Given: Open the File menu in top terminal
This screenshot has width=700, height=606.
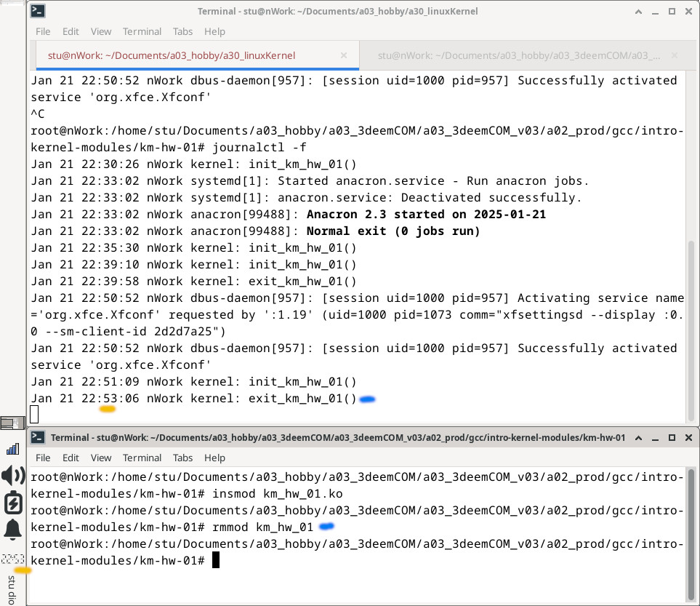Looking at the screenshot, I should [43, 31].
